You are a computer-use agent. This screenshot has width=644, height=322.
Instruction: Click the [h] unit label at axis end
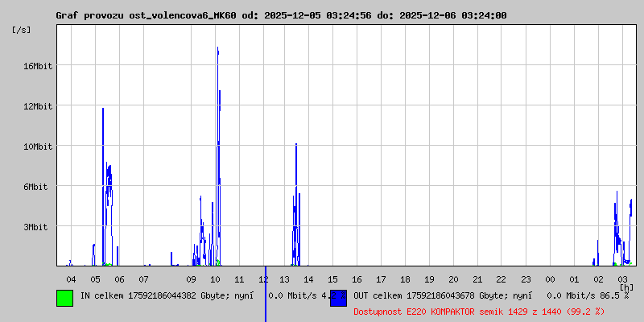click(626, 287)
